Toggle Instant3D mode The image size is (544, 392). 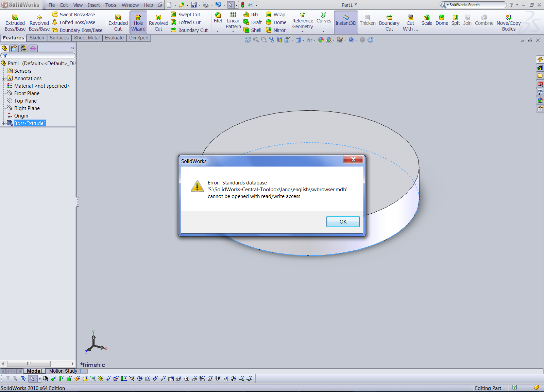click(346, 22)
